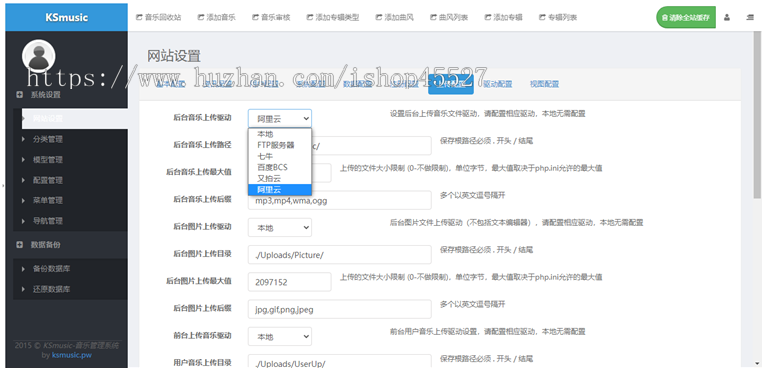Click the 后台音乐上传驱动 dropdown showing 阿里云

point(280,118)
